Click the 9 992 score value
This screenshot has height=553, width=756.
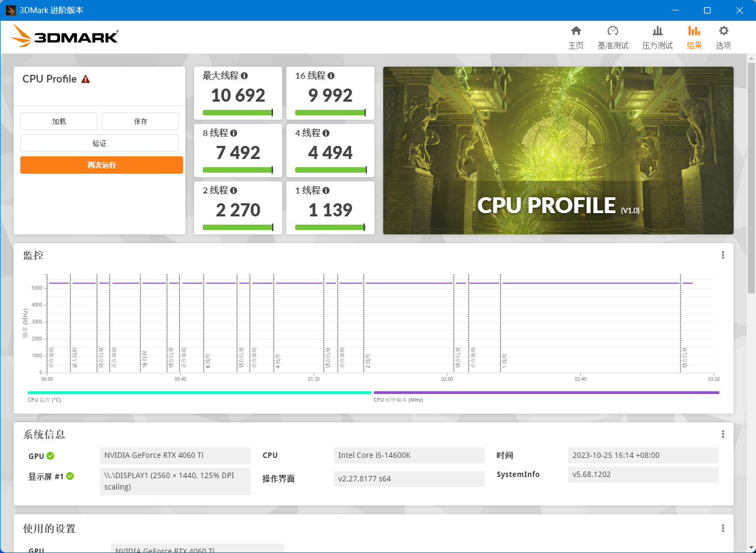(x=330, y=96)
